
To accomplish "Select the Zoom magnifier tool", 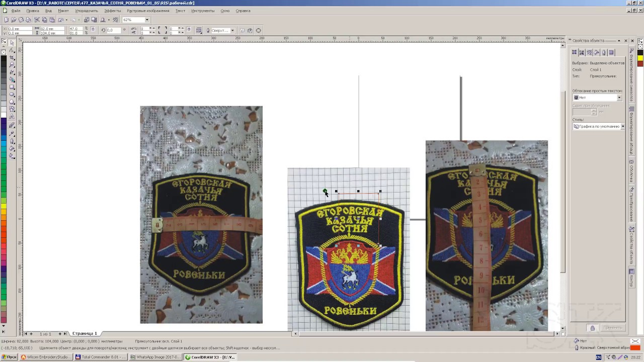I will click(12, 64).
